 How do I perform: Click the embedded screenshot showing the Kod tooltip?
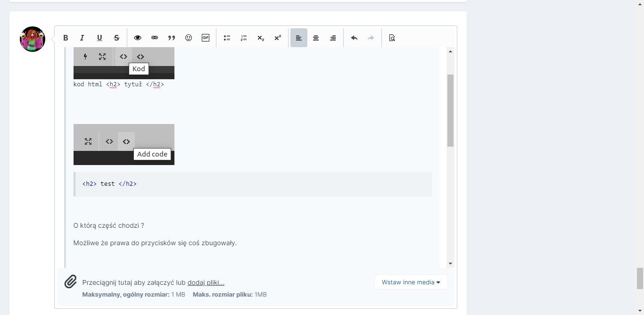[124, 63]
